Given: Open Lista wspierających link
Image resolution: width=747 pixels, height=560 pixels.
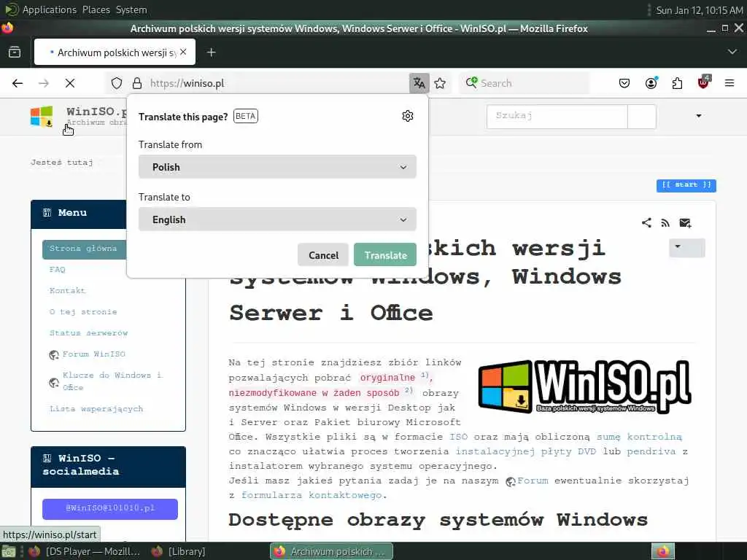Looking at the screenshot, I should 96,408.
